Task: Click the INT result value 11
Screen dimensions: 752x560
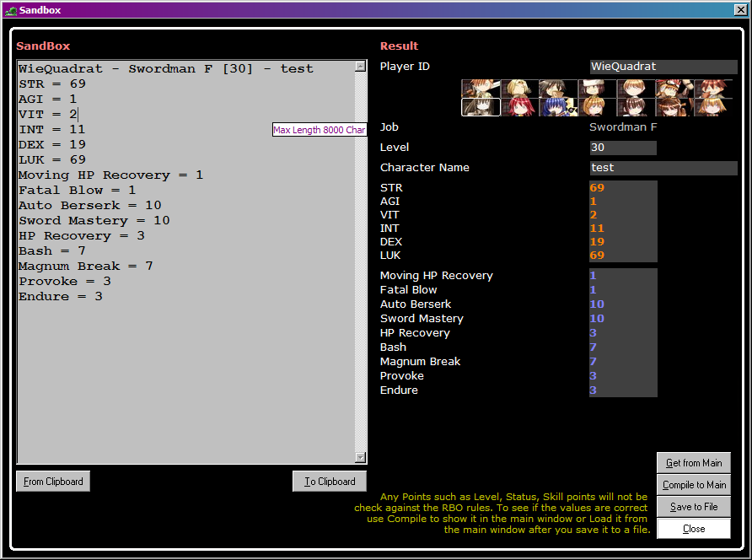Action: click(597, 228)
